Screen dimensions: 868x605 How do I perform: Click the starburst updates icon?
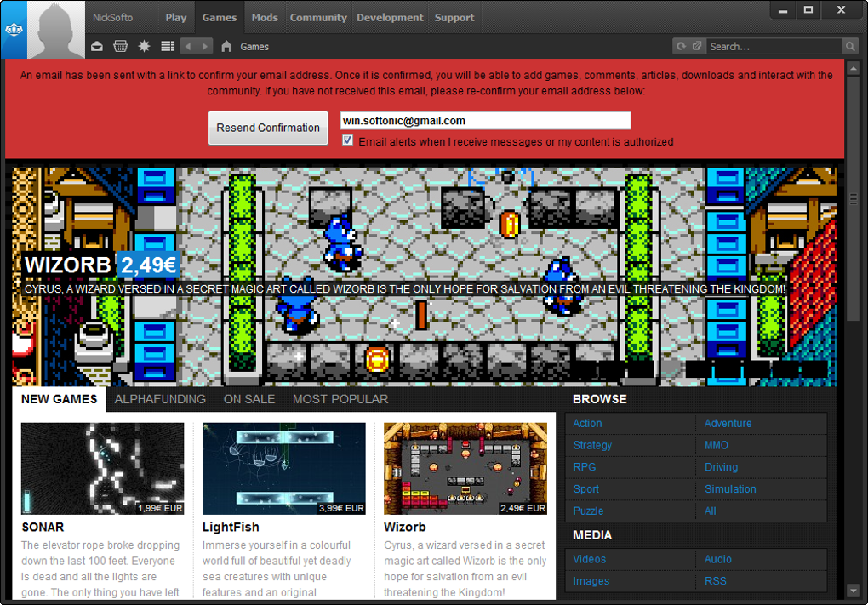[144, 47]
